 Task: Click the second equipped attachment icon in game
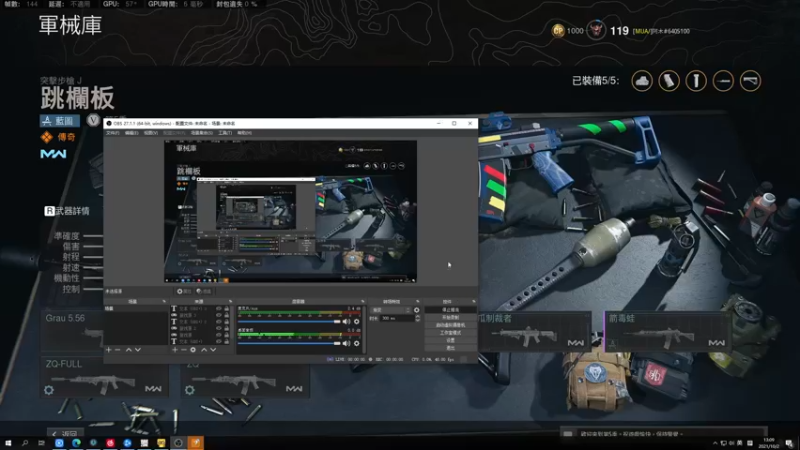[x=669, y=81]
